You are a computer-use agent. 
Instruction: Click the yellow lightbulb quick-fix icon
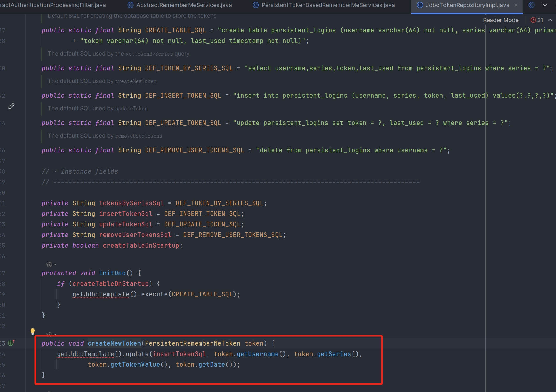33,331
